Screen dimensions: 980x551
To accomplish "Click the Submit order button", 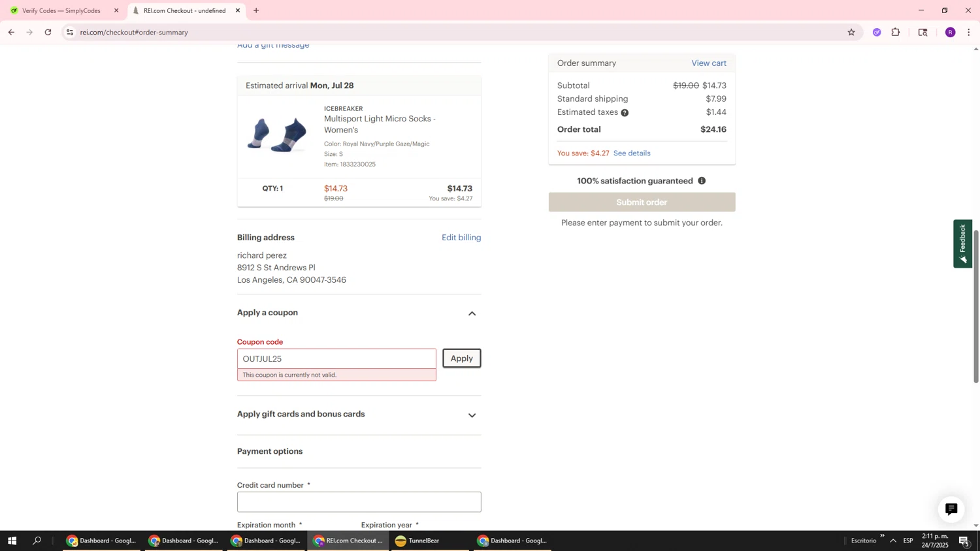I will (x=642, y=202).
